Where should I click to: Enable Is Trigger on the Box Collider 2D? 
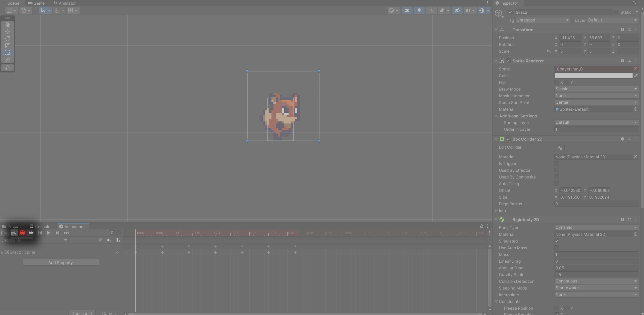pos(557,164)
